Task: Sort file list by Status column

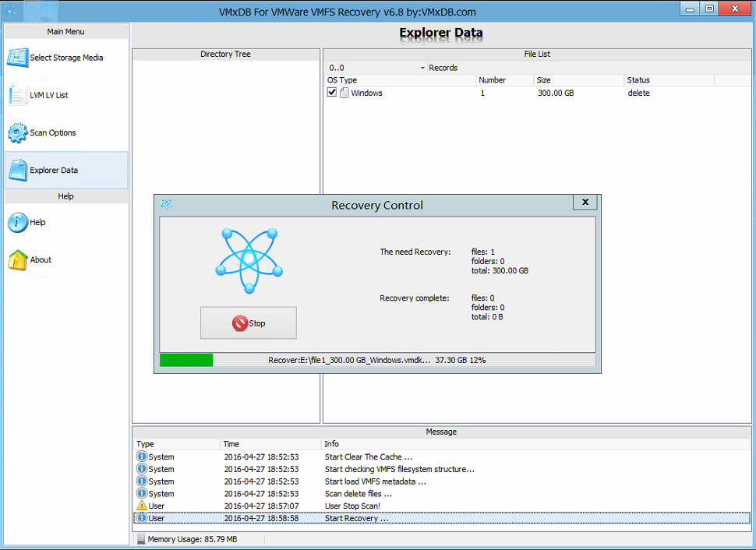Action: pos(669,80)
